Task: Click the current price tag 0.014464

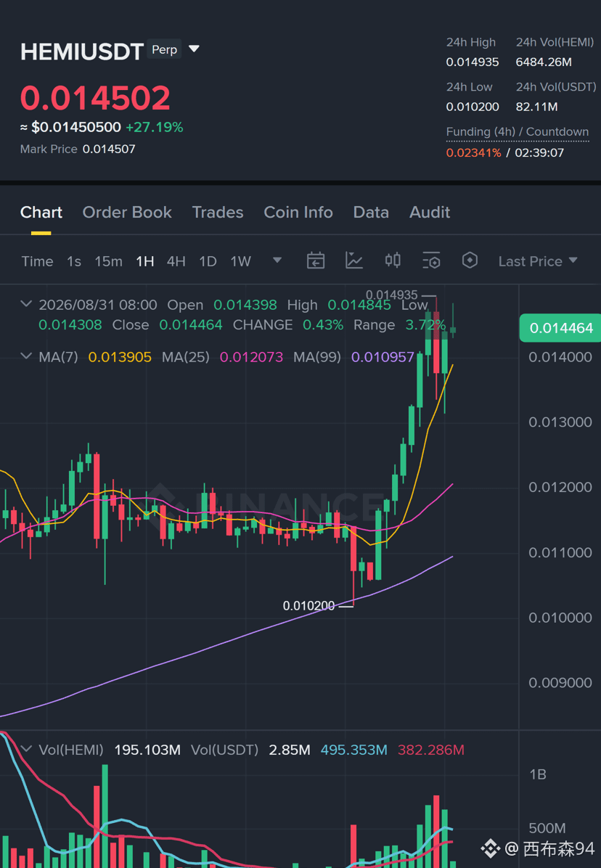Action: [560, 328]
